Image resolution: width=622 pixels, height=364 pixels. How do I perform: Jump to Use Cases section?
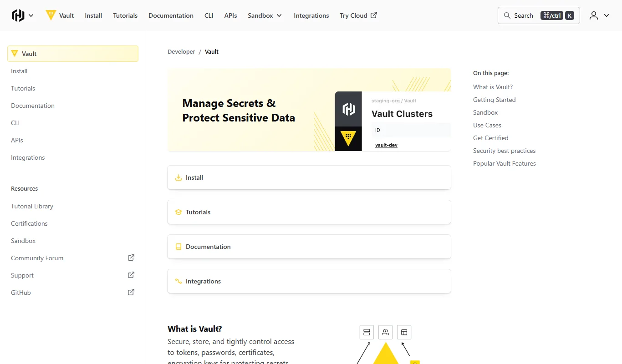(x=487, y=125)
